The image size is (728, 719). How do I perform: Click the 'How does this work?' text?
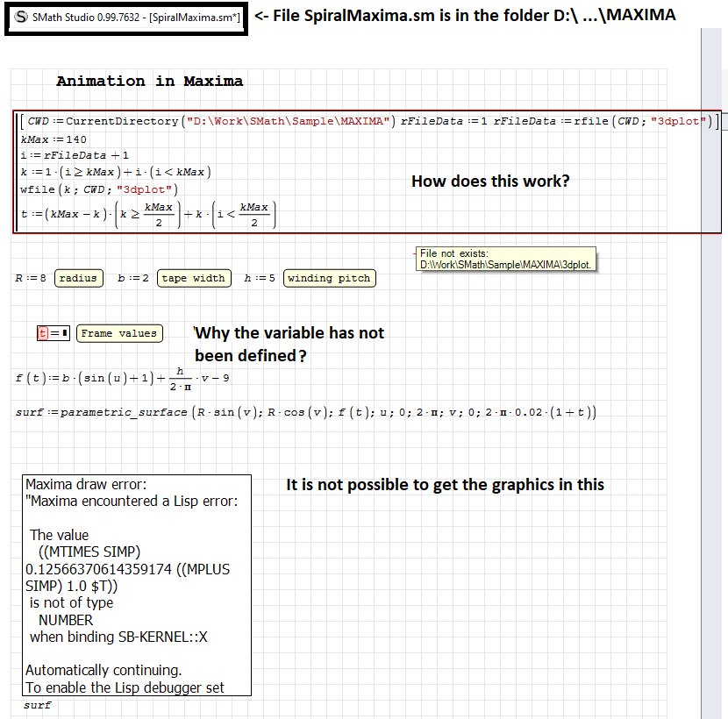tap(490, 182)
